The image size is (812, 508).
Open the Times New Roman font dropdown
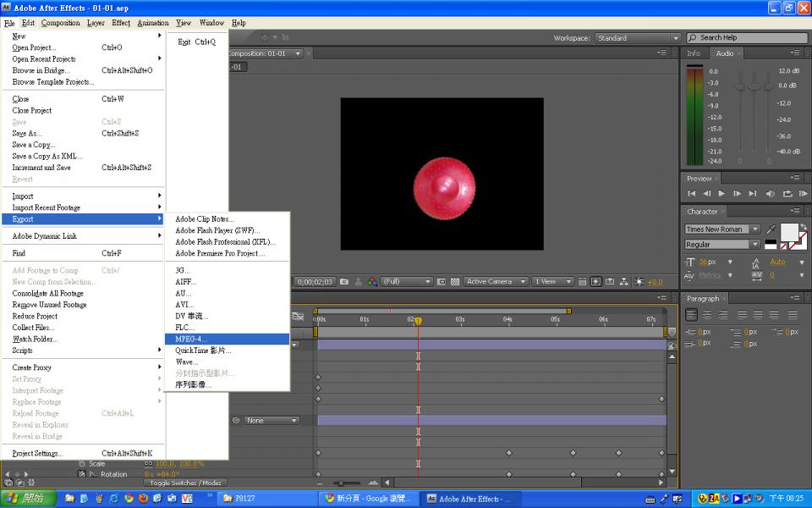click(x=754, y=229)
